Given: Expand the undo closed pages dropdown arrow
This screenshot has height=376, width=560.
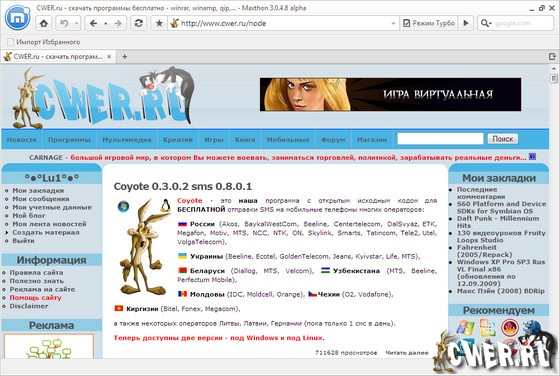Looking at the screenshot, I should [76, 24].
